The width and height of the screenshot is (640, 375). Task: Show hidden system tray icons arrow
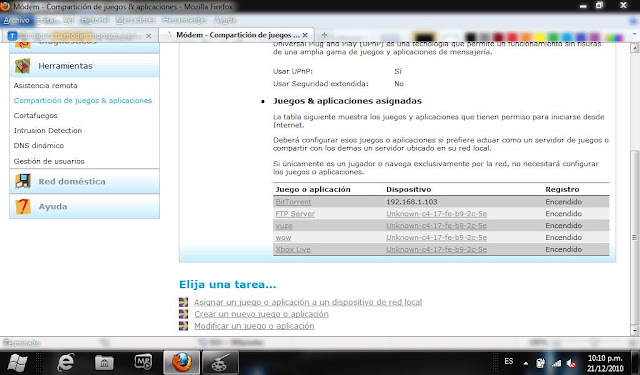[526, 363]
